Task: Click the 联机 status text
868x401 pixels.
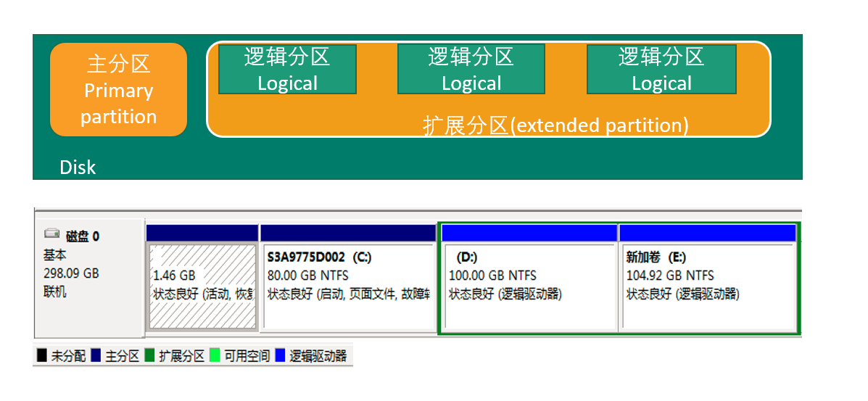Action: (x=55, y=292)
